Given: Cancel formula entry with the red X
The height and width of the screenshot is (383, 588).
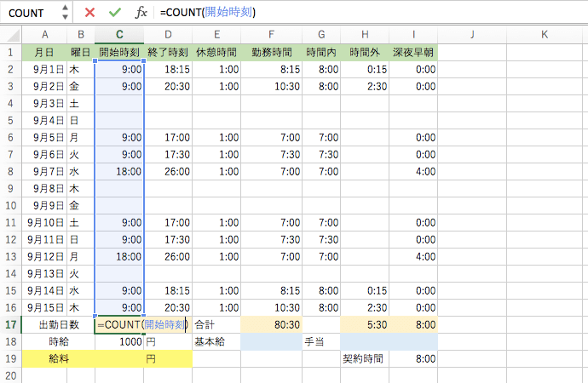Looking at the screenshot, I should (89, 13).
